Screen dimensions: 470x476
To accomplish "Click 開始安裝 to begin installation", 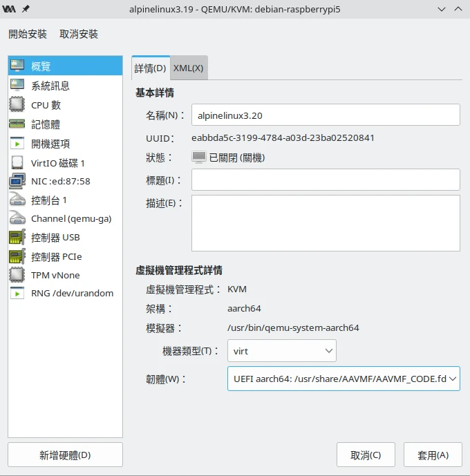I will point(28,34).
